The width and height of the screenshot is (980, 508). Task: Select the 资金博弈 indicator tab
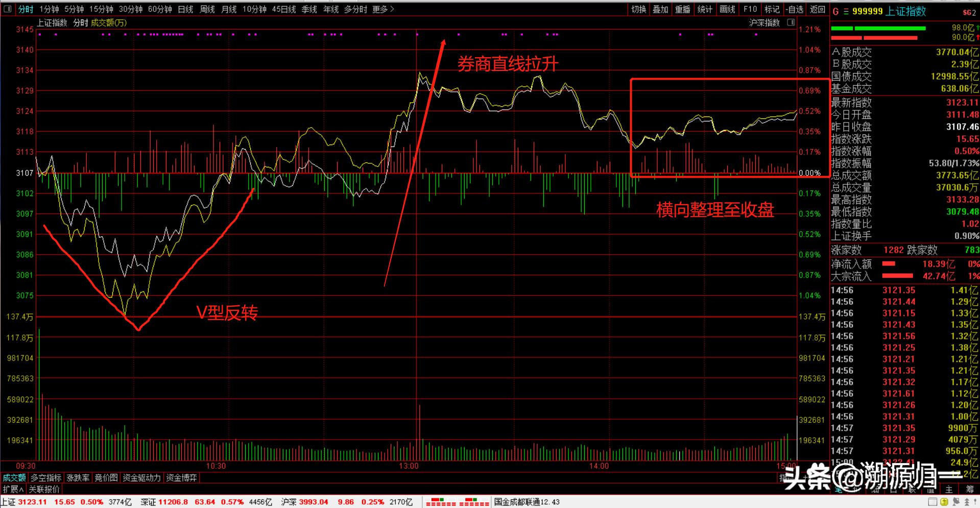pos(181,478)
